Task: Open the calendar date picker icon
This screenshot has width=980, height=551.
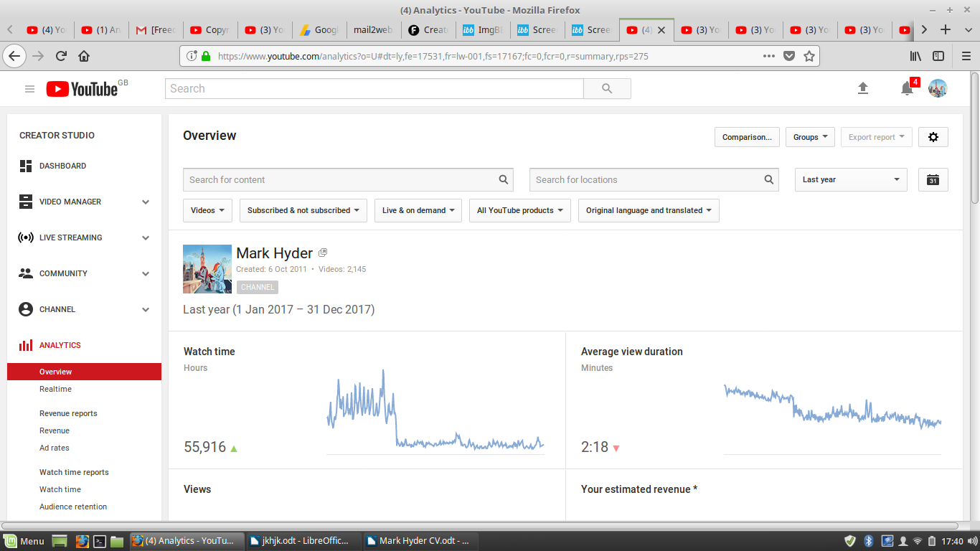Action: (x=933, y=180)
